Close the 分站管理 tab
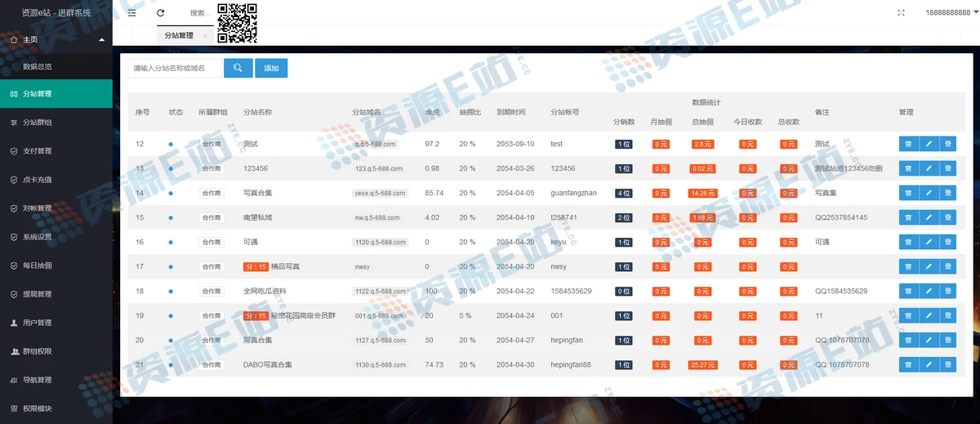This screenshot has width=980, height=424. (x=205, y=36)
